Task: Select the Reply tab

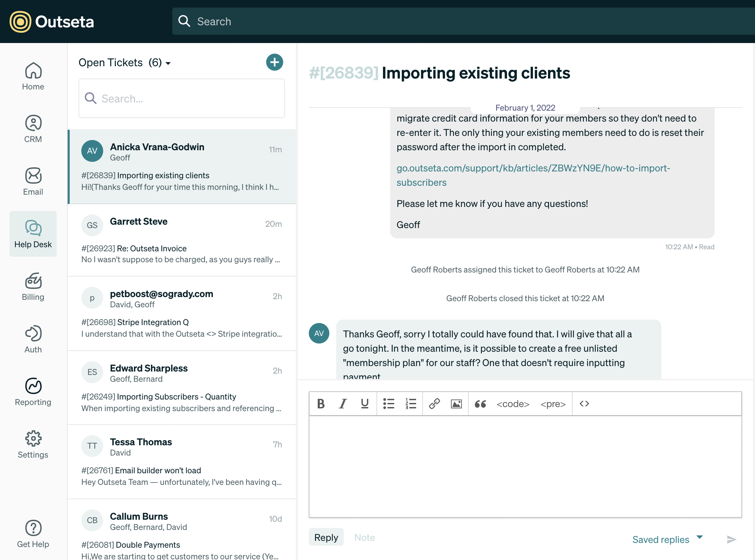Action: (326, 537)
